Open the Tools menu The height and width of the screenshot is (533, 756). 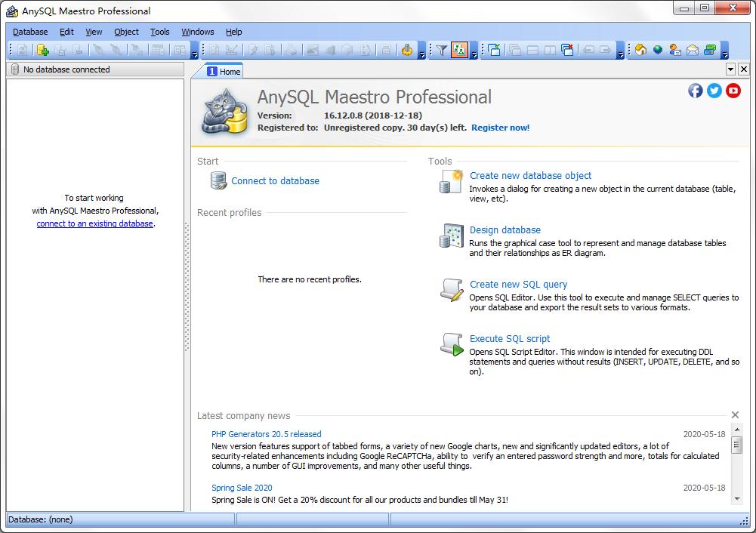160,32
